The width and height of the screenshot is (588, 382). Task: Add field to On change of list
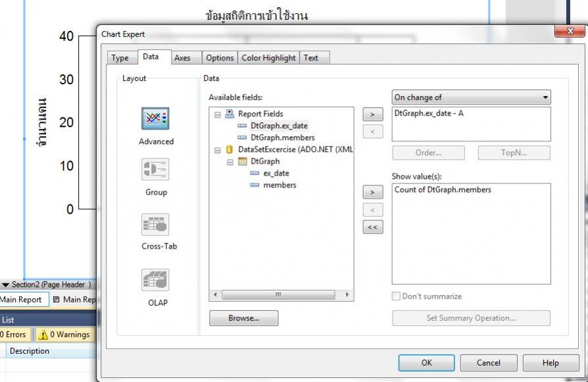click(373, 114)
